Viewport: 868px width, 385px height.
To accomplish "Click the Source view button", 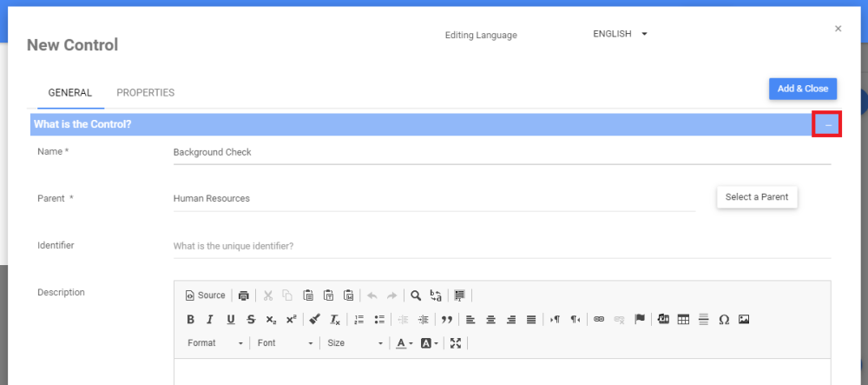I will [x=206, y=295].
